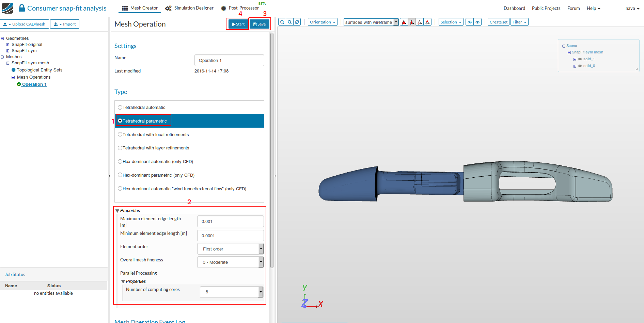This screenshot has width=644, height=323.
Task: Click the project lock icon
Action: (x=22, y=8)
